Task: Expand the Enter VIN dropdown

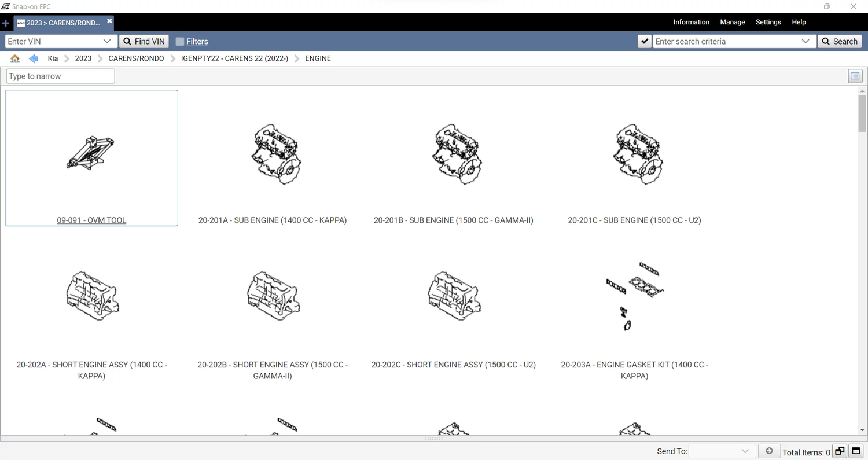Action: (107, 42)
